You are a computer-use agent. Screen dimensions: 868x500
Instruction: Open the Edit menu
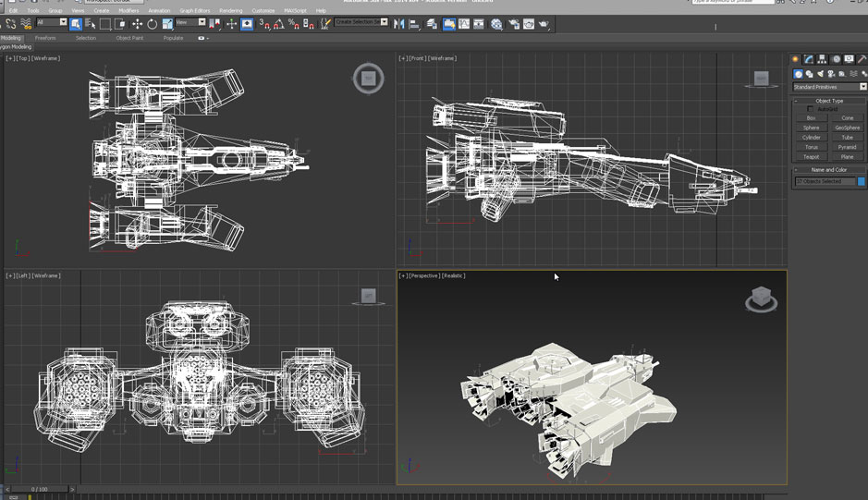tap(13, 10)
